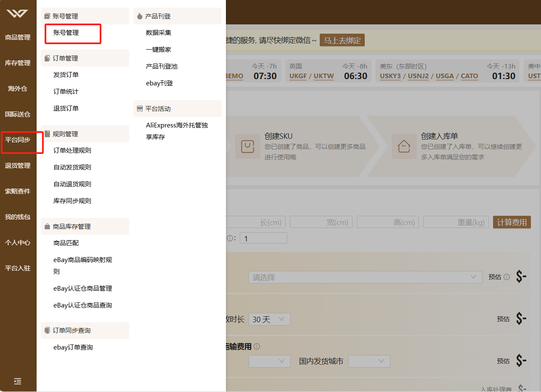Click the info icon beside 运输费用
The height and width of the screenshot is (392, 541).
(x=257, y=347)
